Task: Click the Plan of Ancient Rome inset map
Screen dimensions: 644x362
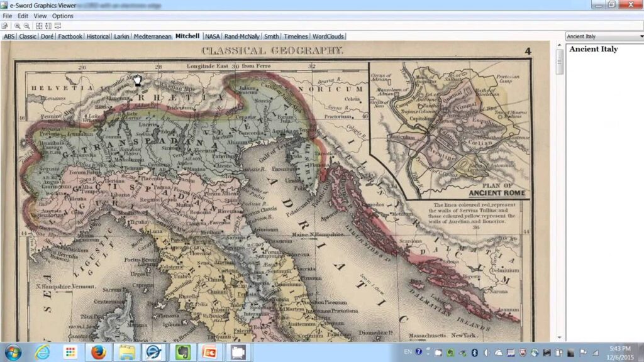Action: [450, 131]
